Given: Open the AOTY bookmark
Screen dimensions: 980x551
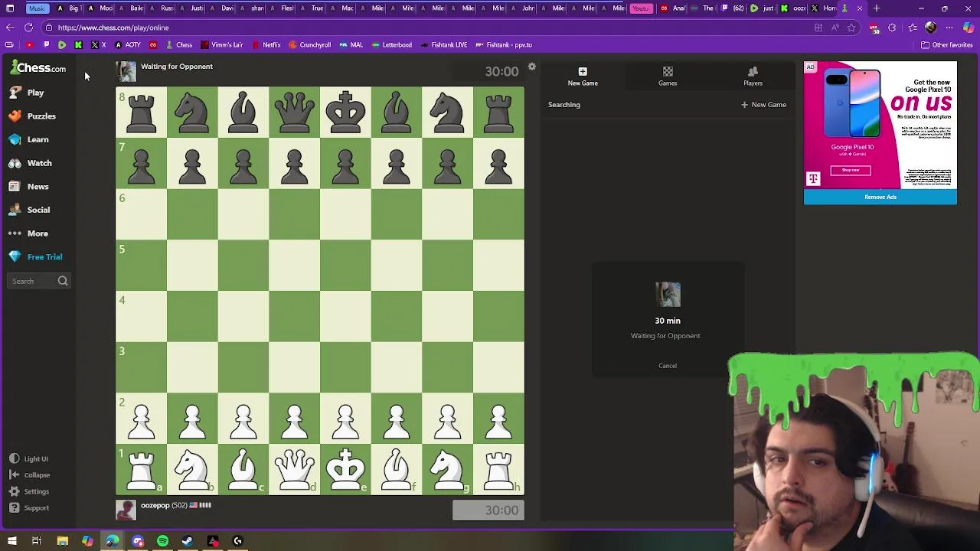Looking at the screenshot, I should click(128, 45).
